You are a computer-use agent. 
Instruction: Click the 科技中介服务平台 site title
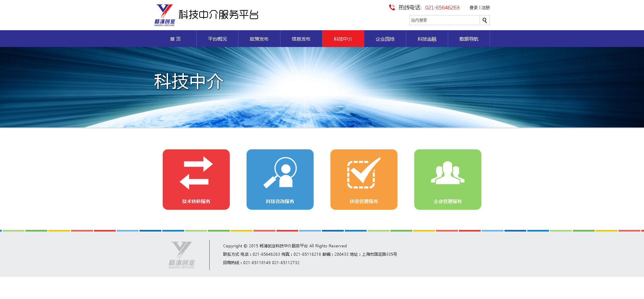tap(218, 15)
